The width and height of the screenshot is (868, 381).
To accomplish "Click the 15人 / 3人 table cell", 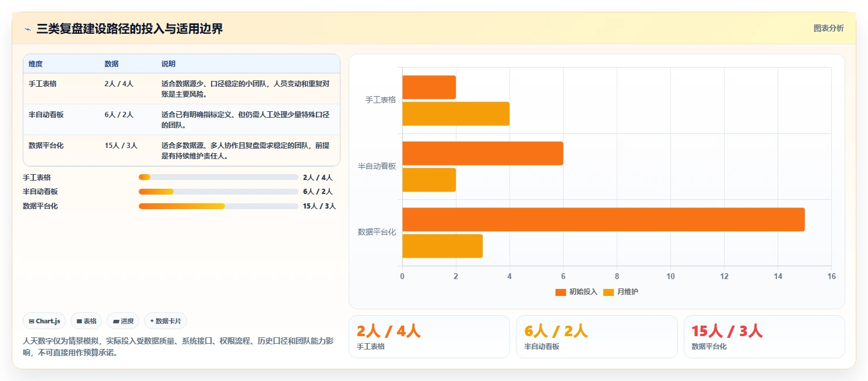I will coord(121,145).
